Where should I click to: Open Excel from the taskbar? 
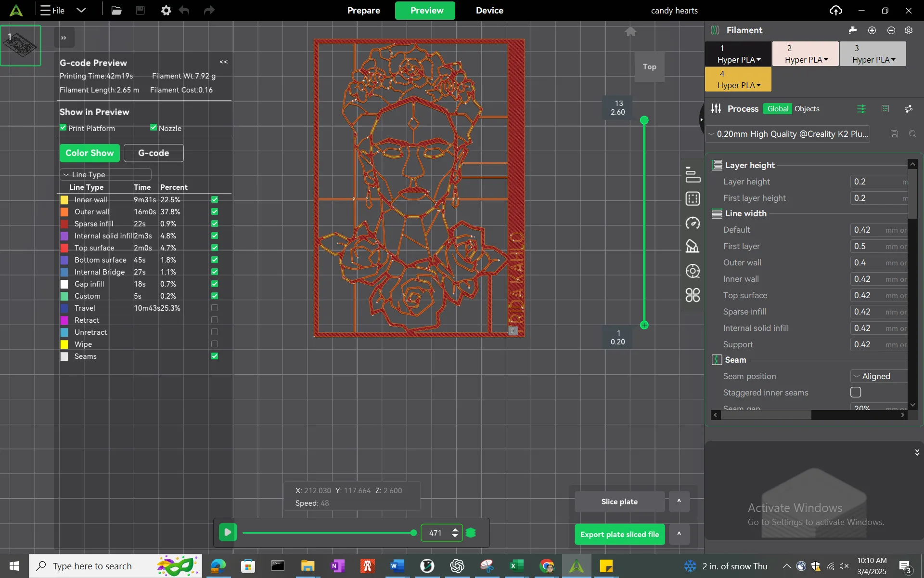pos(516,566)
